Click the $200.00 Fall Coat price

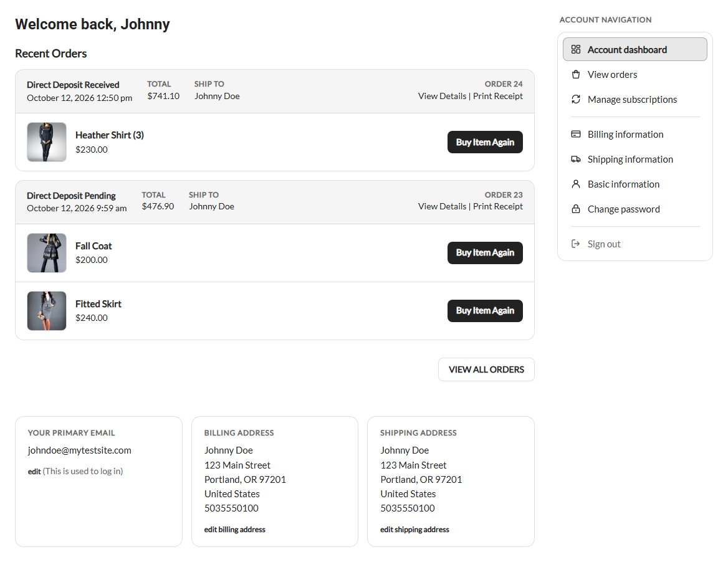pyautogui.click(x=92, y=260)
